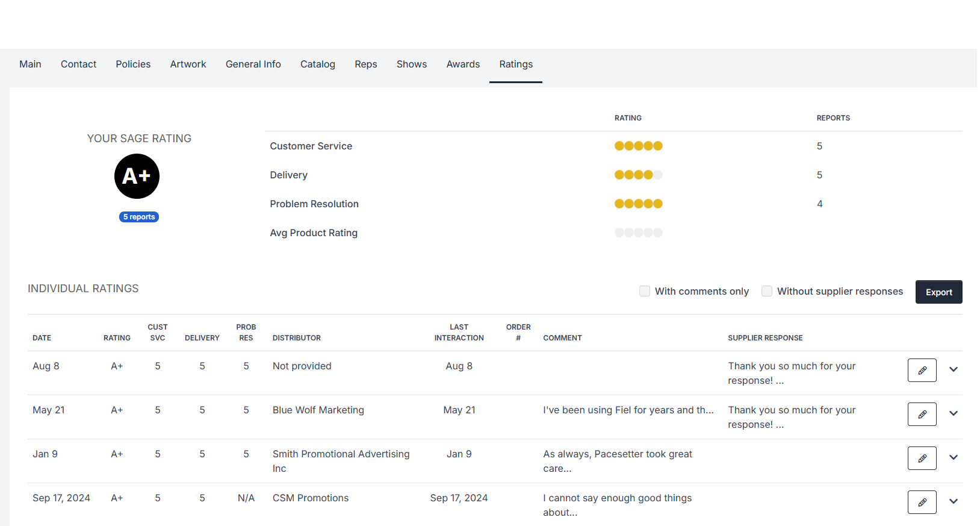Expand the Aug 8 rating row
The image size is (980, 526).
(x=954, y=369)
